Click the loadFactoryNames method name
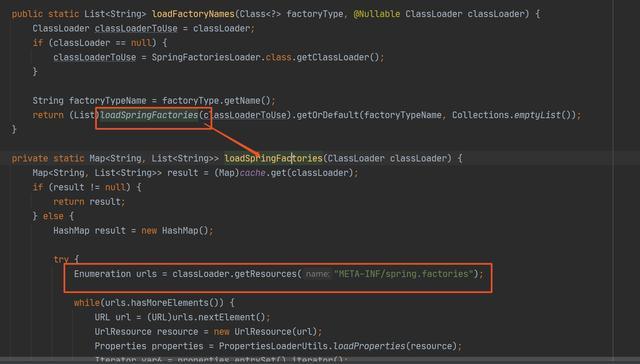The width and height of the screenshot is (640, 364). (193, 14)
